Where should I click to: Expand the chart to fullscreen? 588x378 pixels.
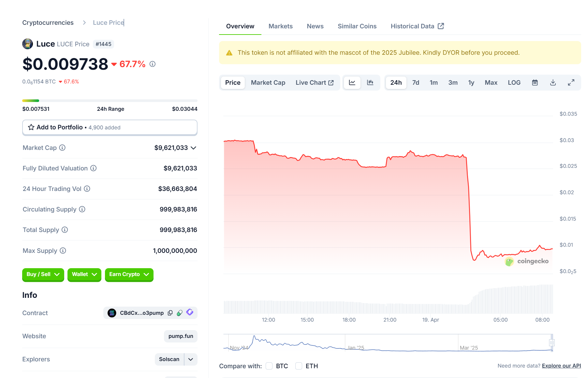pos(571,82)
